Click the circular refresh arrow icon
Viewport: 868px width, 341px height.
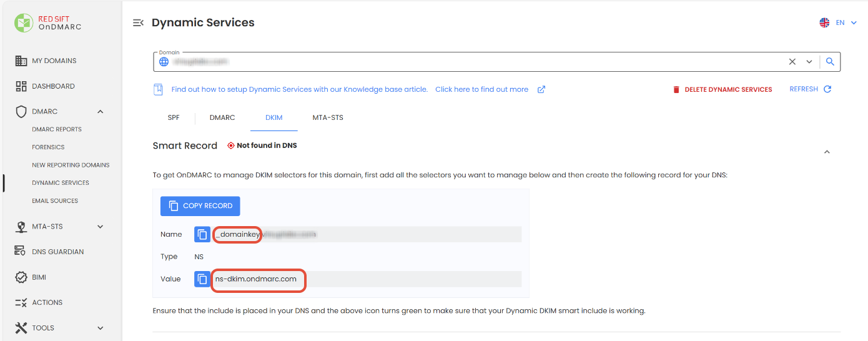pyautogui.click(x=827, y=89)
